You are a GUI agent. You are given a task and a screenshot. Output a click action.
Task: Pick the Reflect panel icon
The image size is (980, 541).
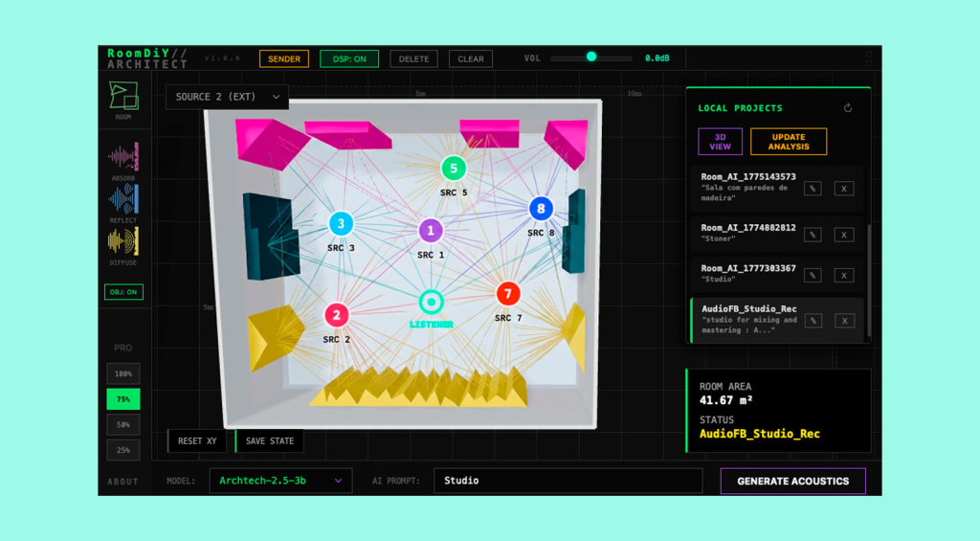[123, 199]
